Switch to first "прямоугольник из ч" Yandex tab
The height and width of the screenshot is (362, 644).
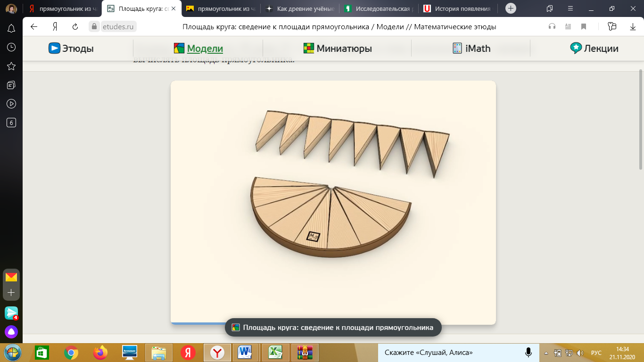coord(63,8)
